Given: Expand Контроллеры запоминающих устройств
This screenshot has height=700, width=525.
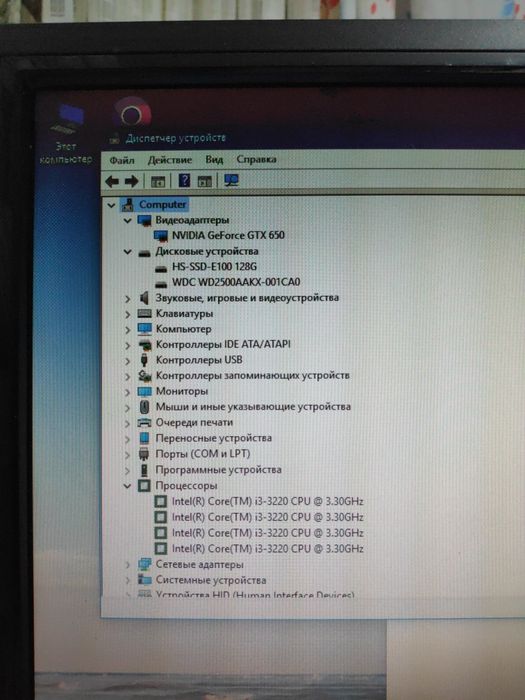Looking at the screenshot, I should [x=128, y=376].
